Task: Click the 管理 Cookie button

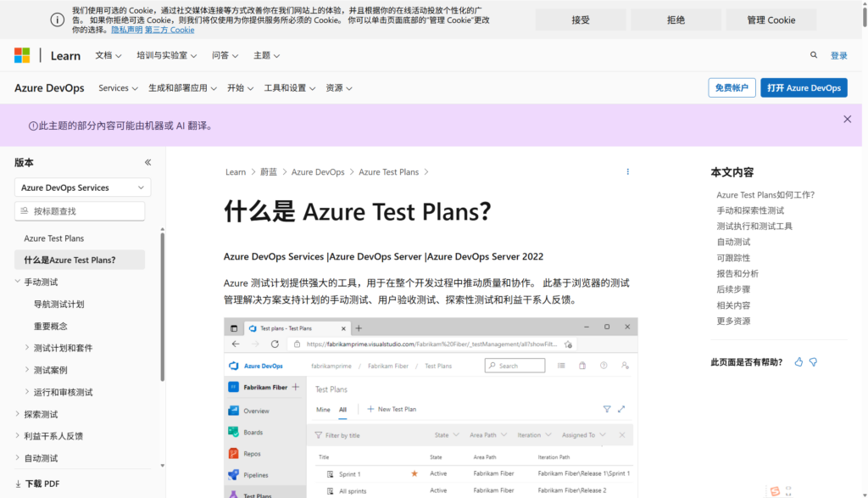Action: 771,20
